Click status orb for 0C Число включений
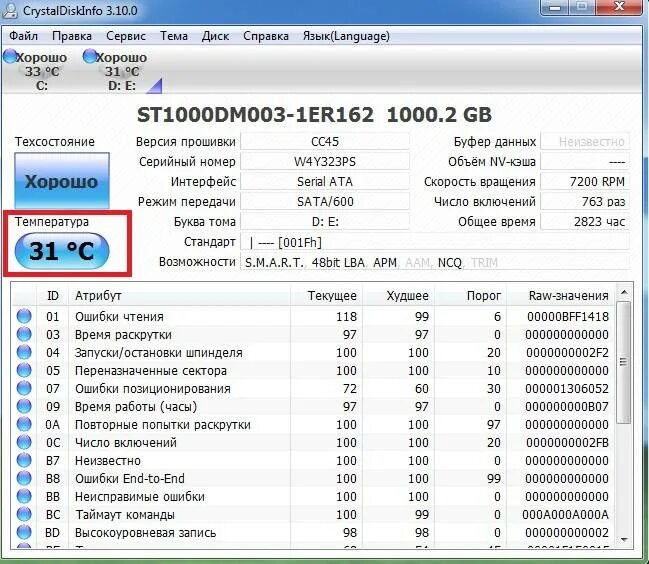 [24, 442]
